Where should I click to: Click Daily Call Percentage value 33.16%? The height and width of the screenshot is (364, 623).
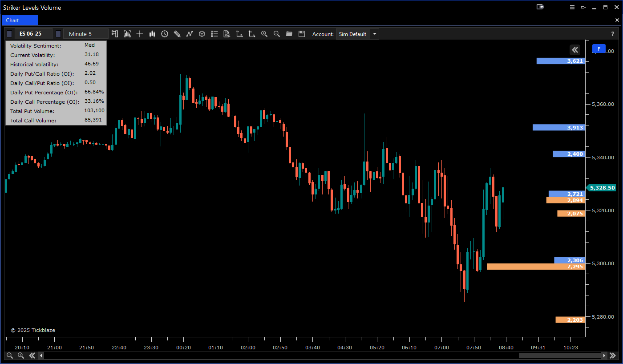pos(94,101)
